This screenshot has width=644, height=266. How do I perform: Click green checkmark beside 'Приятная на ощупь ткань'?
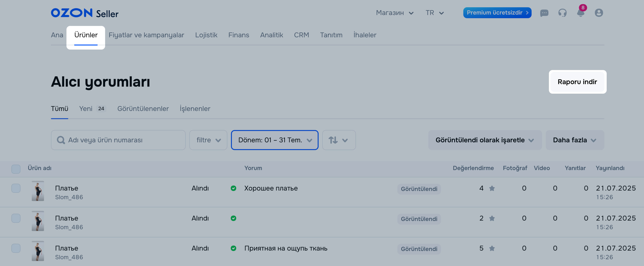click(233, 248)
